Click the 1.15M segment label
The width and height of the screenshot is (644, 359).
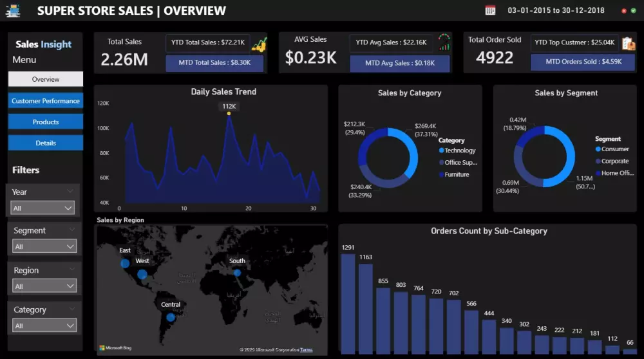click(x=585, y=182)
